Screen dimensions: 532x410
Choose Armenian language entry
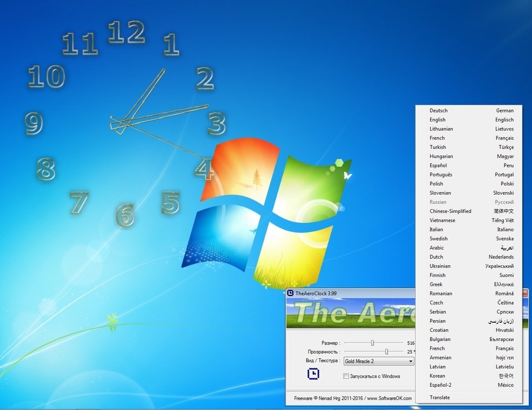(469, 358)
